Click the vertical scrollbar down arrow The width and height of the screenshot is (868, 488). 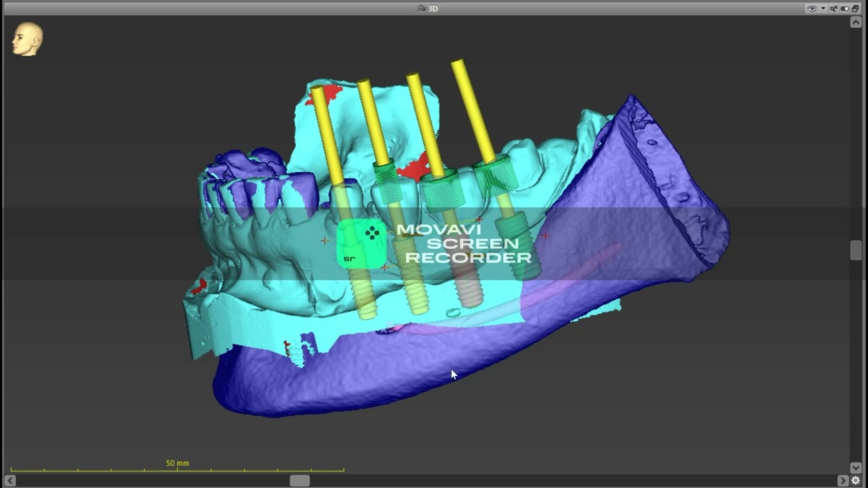[x=856, y=468]
